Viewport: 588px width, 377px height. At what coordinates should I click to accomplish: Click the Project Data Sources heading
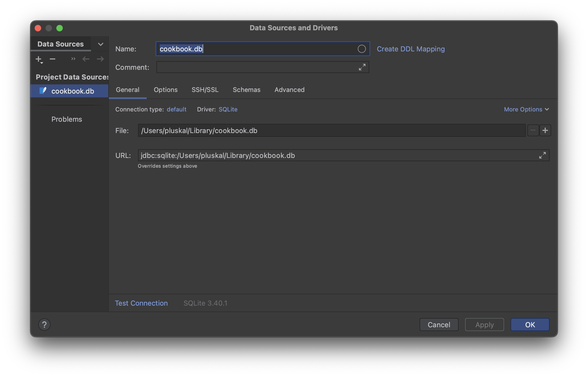72,77
